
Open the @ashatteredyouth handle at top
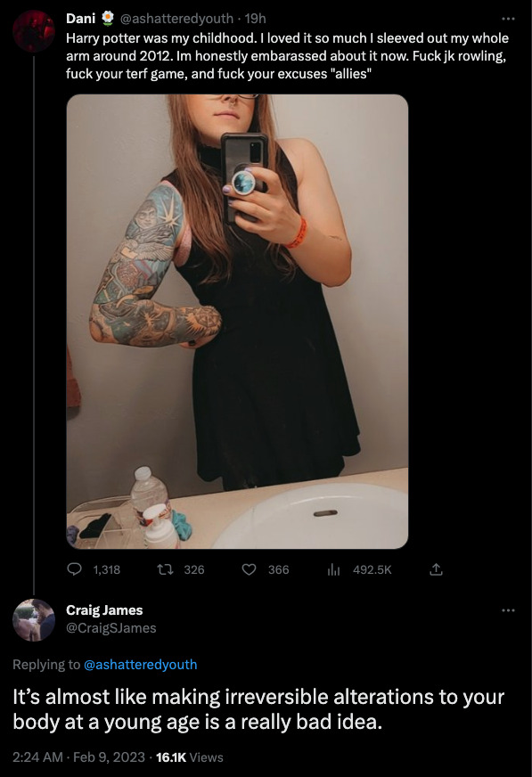click(x=176, y=19)
